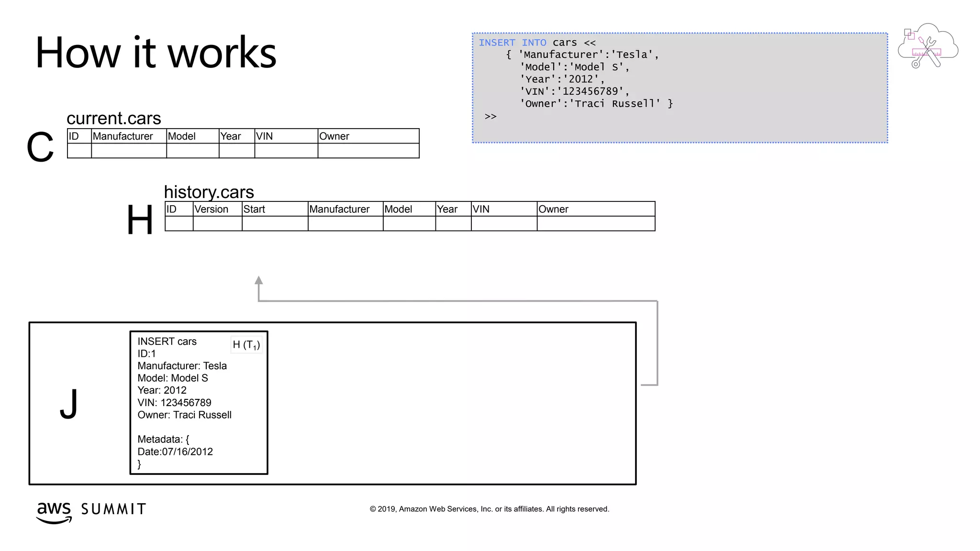Viewport: 980px width, 551px height.
Task: Click the large letter J label
Action: (x=69, y=403)
